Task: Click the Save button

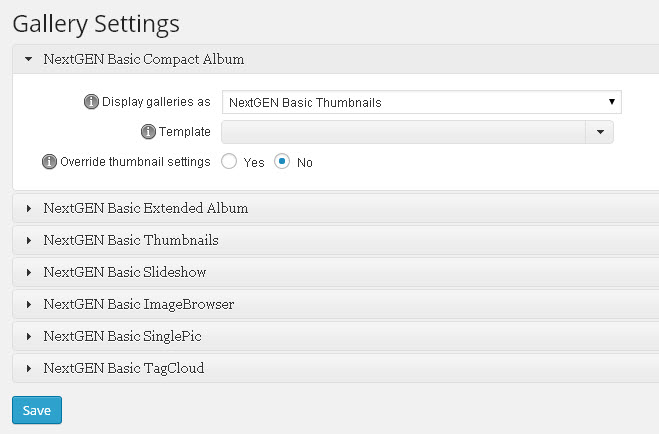Action: [x=37, y=410]
